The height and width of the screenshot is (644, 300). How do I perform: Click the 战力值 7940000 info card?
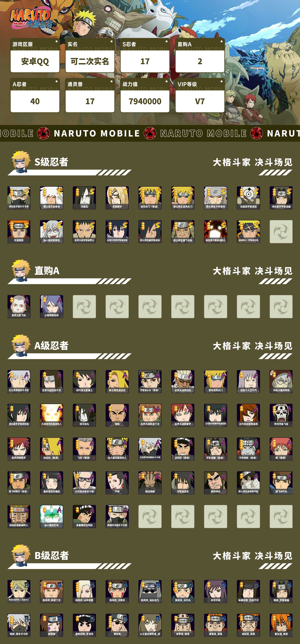pyautogui.click(x=145, y=95)
